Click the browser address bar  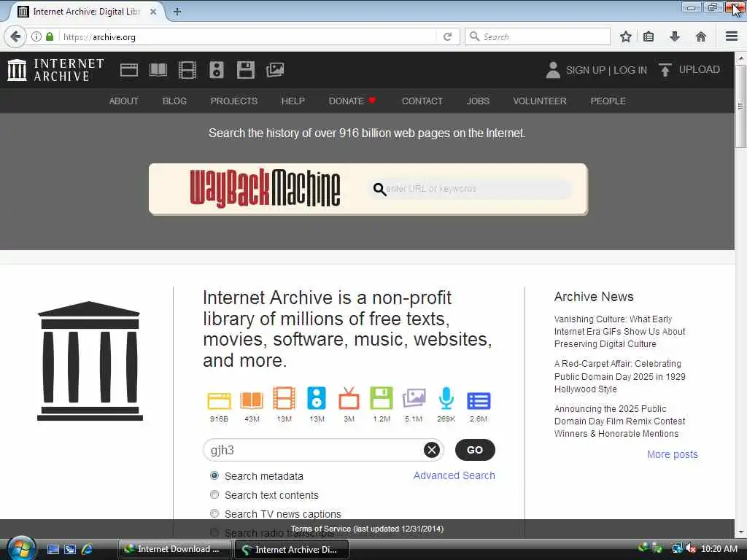tap(248, 36)
